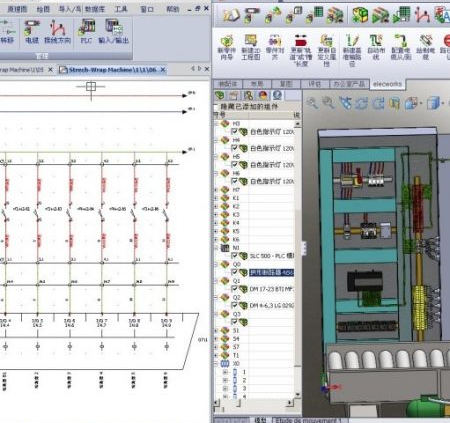Viewport: 450px width, 423px height.
Task: Toggle the checkbox under Q3
Action: coord(234,322)
